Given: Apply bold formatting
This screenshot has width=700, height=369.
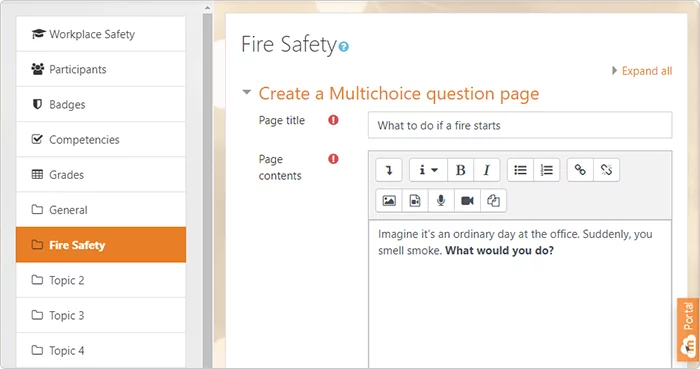Looking at the screenshot, I should point(460,170).
